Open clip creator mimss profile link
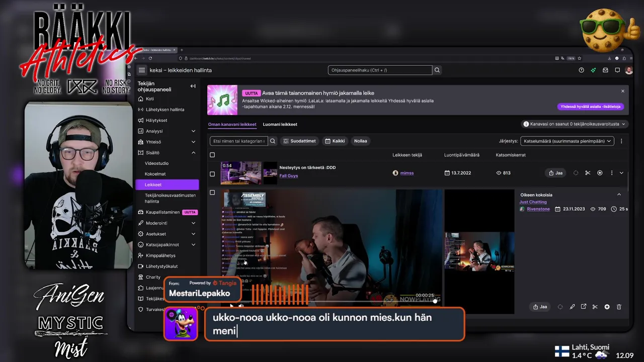 (407, 173)
